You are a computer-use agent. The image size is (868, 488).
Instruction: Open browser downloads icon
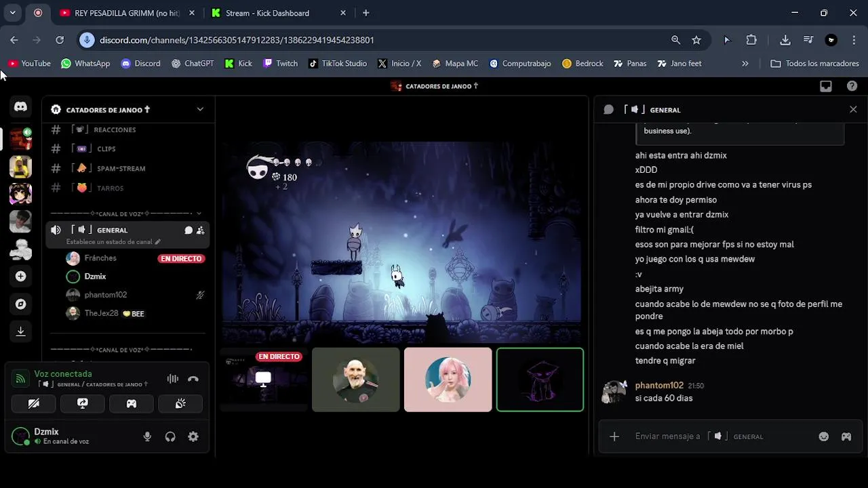point(785,40)
